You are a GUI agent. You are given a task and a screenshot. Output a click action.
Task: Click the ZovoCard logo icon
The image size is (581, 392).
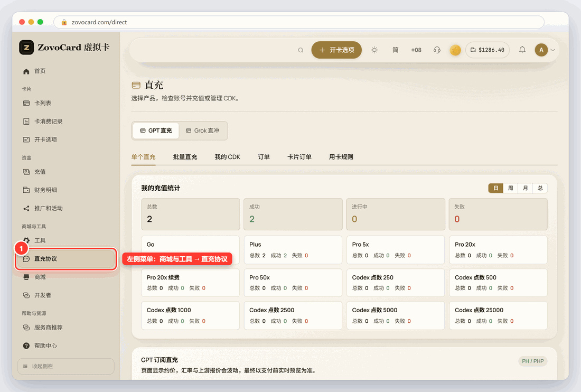[x=26, y=48]
